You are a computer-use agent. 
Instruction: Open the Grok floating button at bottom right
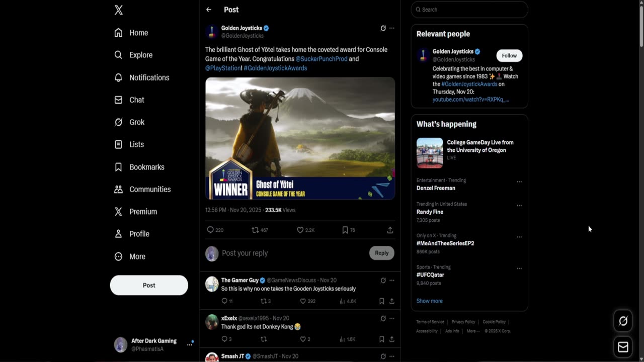[623, 321]
